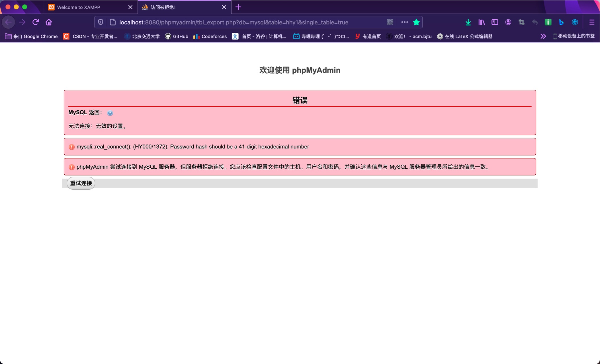The image size is (600, 364).
Task: Open tracking protection shield info
Action: 101,22
